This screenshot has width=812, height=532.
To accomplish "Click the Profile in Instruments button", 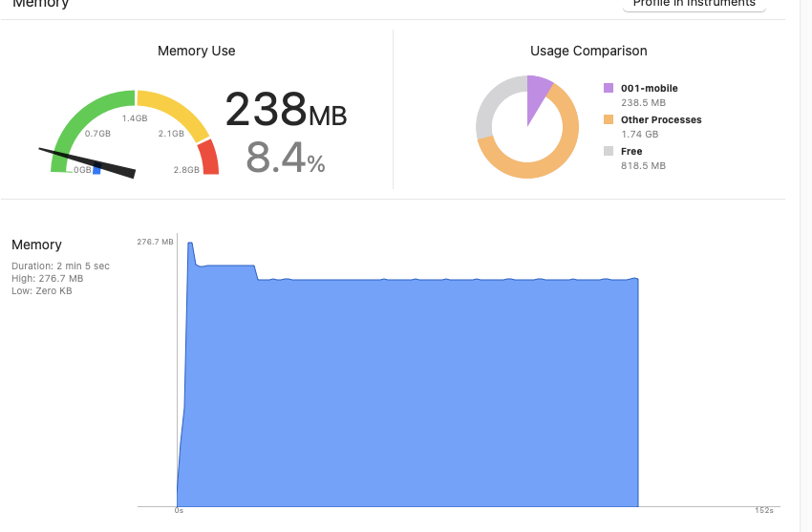I will [694, 5].
